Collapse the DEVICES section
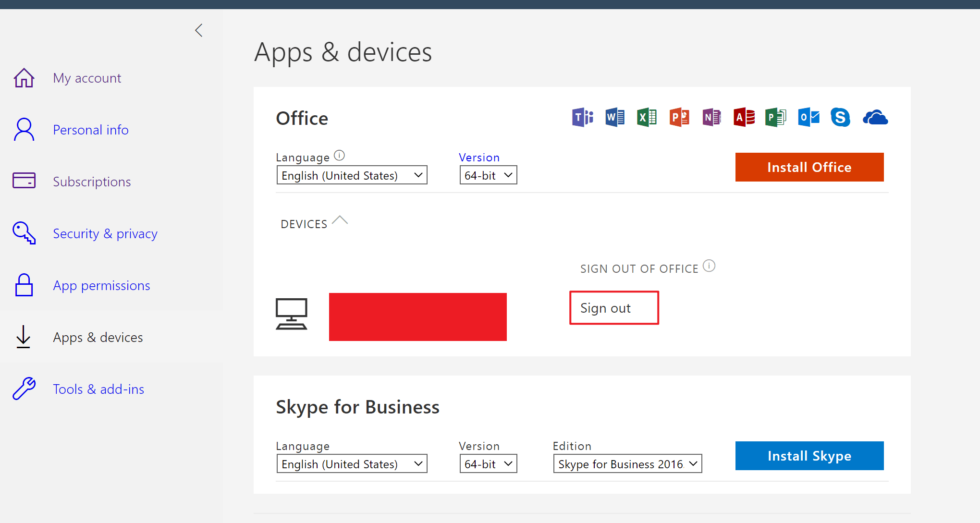The height and width of the screenshot is (523, 980). click(x=340, y=220)
